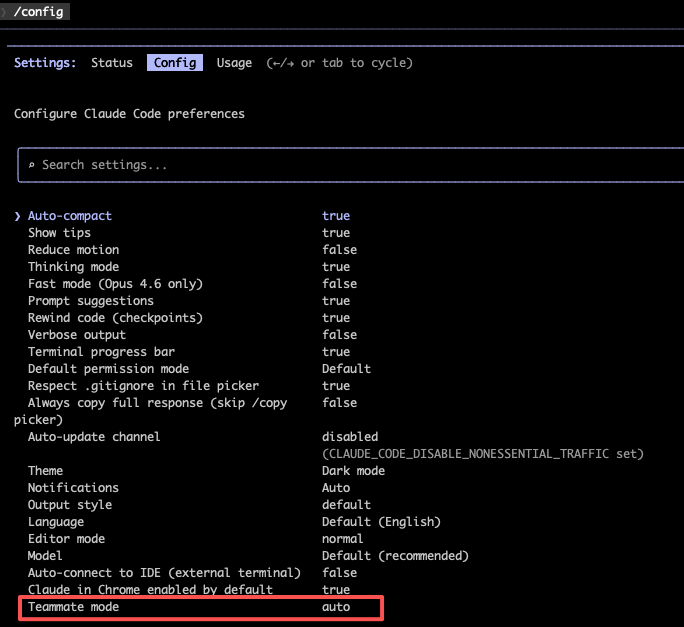Click the CLAUDE_CODE_DISABLE_NONESSENTIAL_TRAFFIC set note
The height and width of the screenshot is (627, 684).
click(483, 454)
